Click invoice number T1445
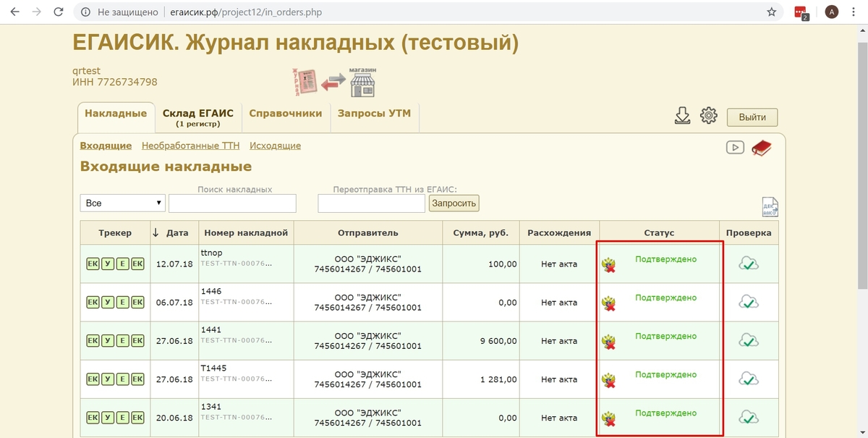Screen dimensions: 868x438 coord(213,368)
